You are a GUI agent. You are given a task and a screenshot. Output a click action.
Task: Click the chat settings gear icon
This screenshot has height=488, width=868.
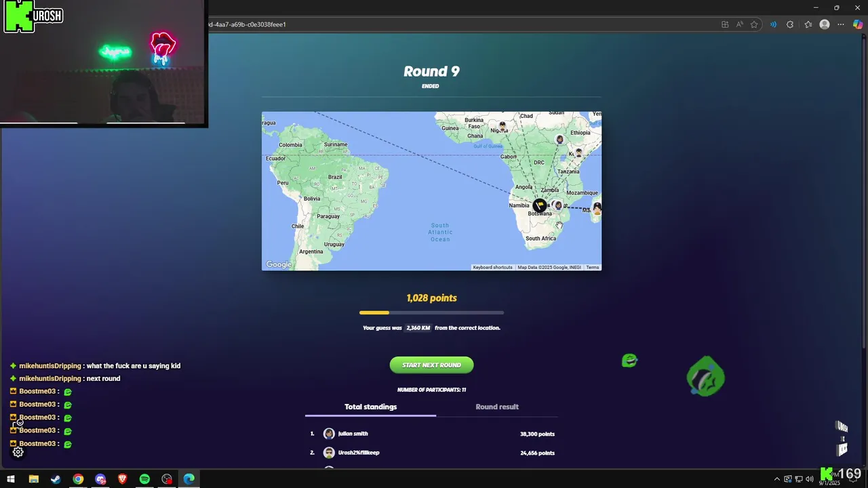point(18,452)
